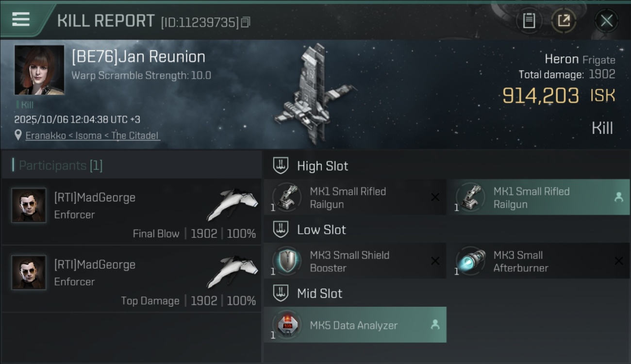Open the hamburger menu
Viewport: 631px width, 364px height.
tap(21, 19)
